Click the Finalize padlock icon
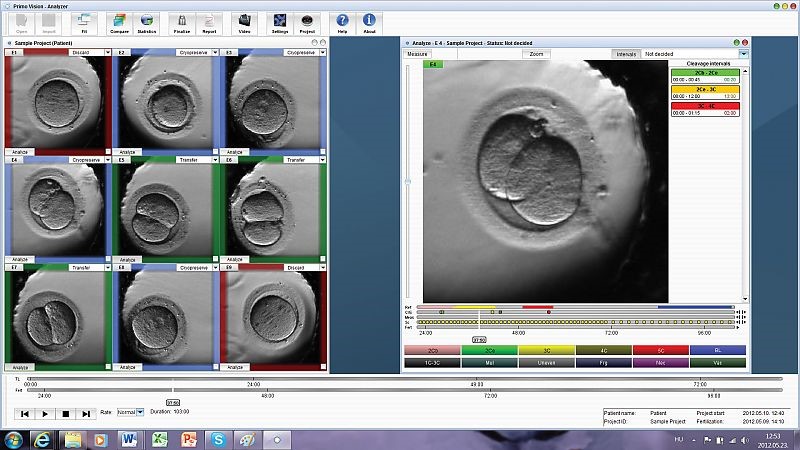 tap(181, 23)
